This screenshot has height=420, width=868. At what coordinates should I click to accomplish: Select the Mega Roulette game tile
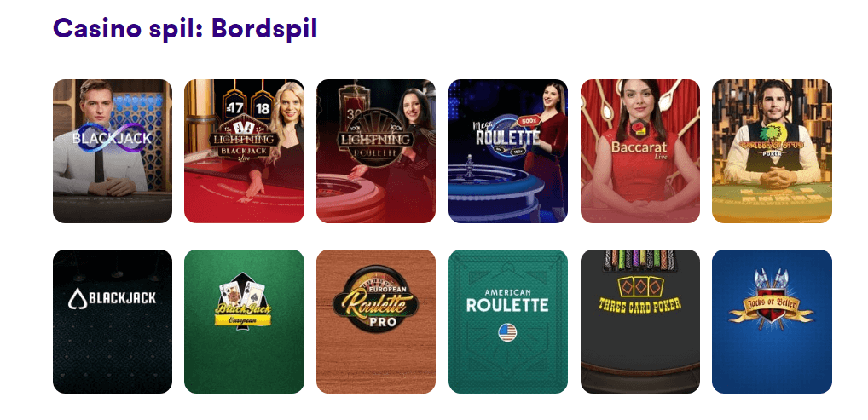[x=508, y=151]
